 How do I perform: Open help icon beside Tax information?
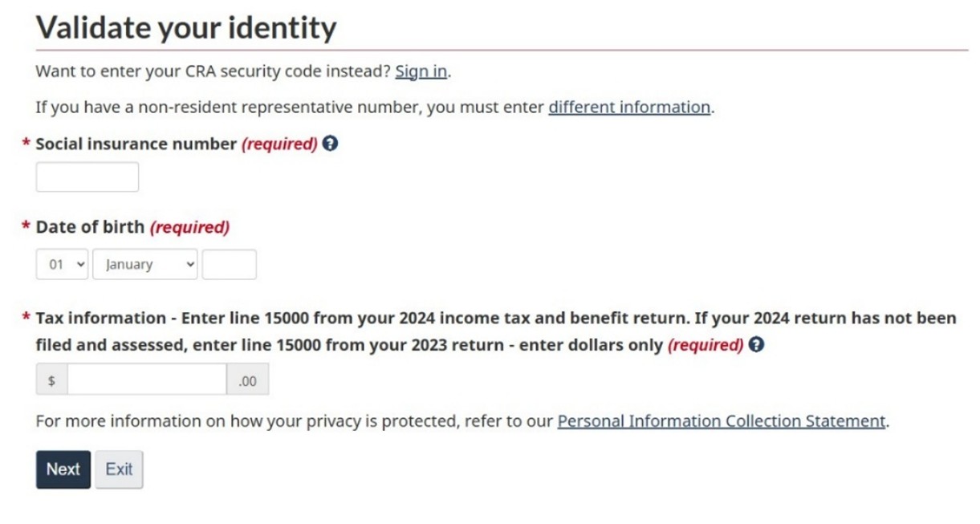tap(755, 345)
